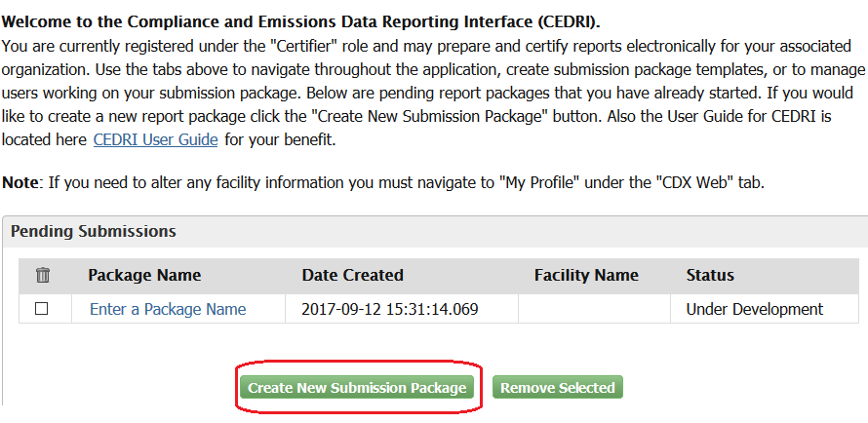868x423 pixels.
Task: Click the Pending Submissions panel title
Action: (x=94, y=231)
